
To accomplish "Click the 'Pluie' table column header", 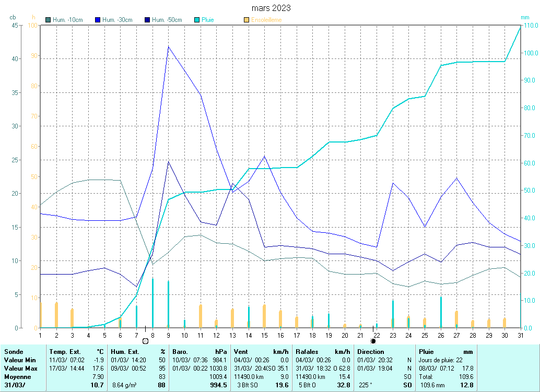I will pos(427,352).
